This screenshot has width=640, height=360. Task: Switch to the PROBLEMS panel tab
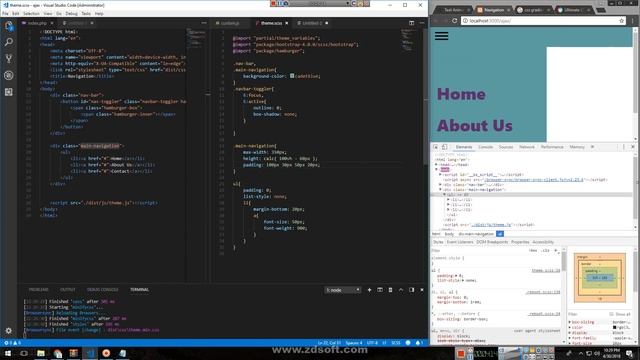38,290
